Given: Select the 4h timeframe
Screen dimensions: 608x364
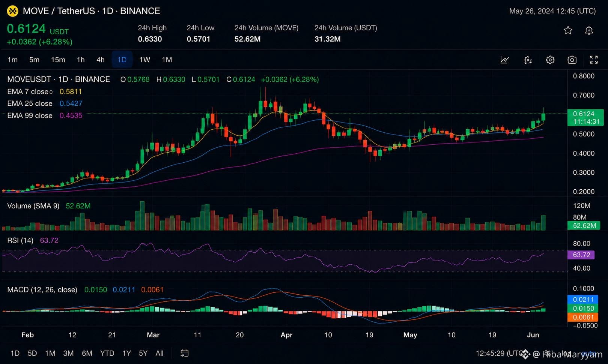Looking at the screenshot, I should (101, 60).
